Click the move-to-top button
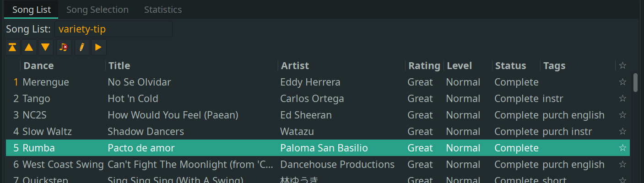This screenshot has width=644, height=183. click(13, 47)
